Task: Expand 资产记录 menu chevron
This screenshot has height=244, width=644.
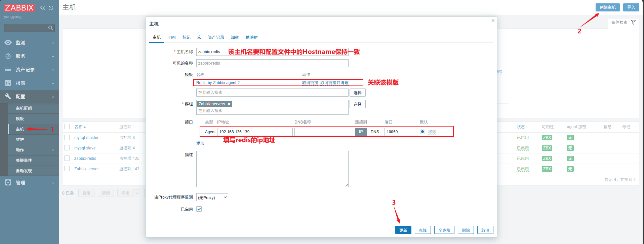Action: (53, 70)
